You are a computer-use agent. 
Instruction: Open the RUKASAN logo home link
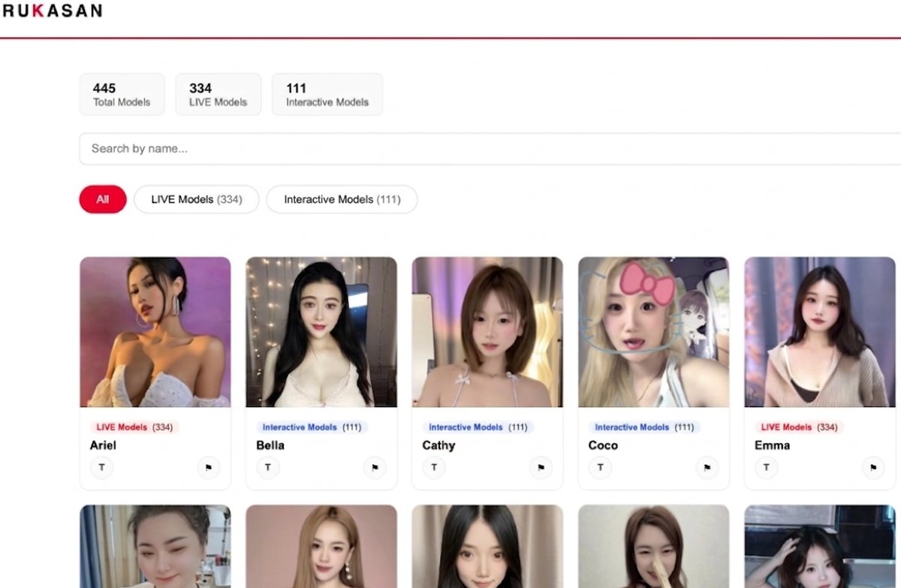coord(52,11)
